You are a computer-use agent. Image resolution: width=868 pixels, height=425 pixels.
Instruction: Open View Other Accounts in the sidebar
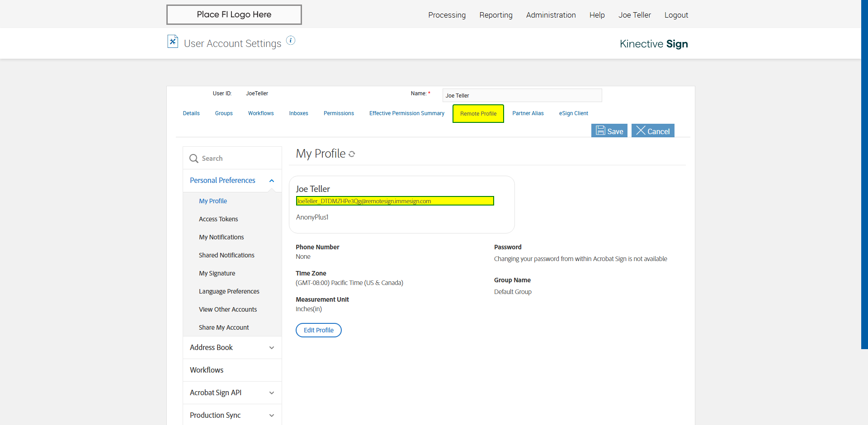[x=228, y=309]
